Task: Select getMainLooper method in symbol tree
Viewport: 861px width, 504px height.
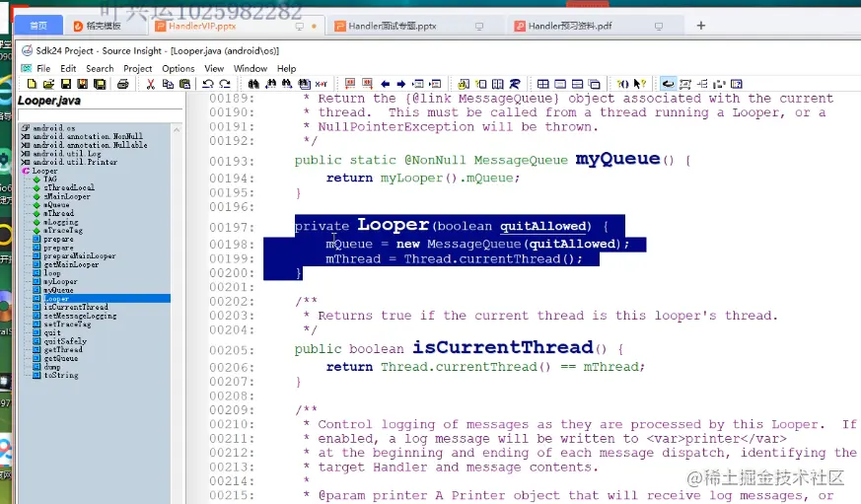Action: pos(71,264)
